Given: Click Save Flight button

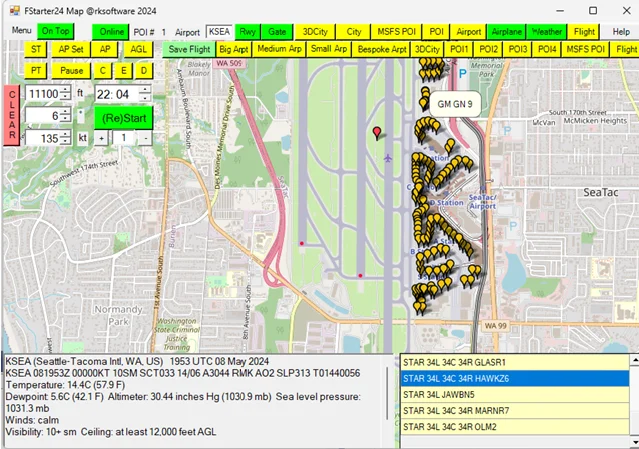Looking at the screenshot, I should (189, 49).
